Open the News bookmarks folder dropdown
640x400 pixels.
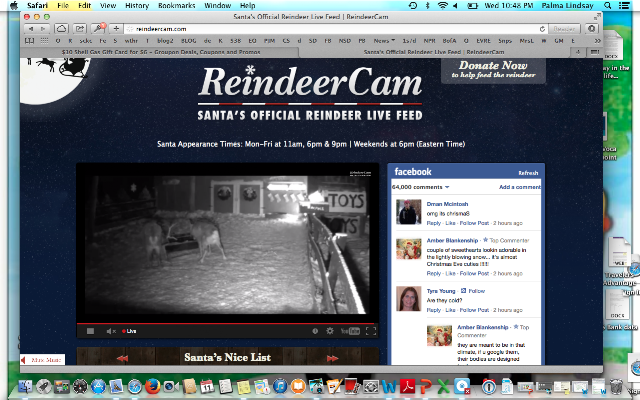(x=384, y=41)
